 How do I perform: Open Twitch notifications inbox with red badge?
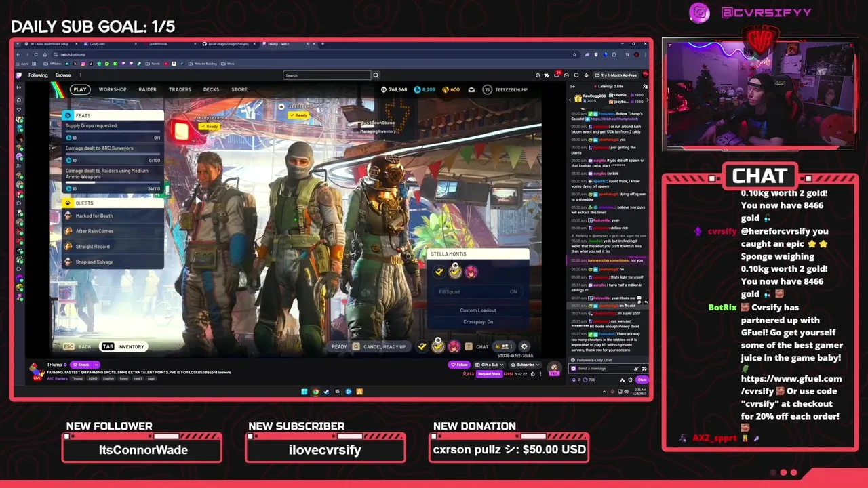[557, 75]
